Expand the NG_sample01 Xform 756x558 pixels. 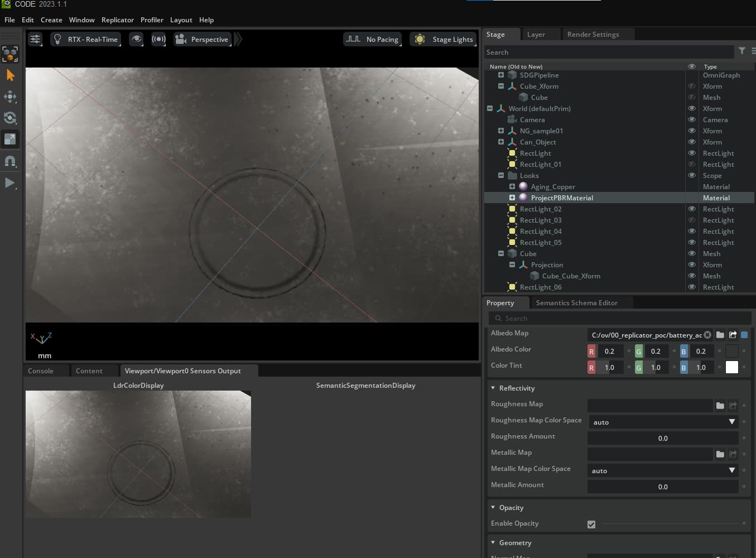(500, 131)
